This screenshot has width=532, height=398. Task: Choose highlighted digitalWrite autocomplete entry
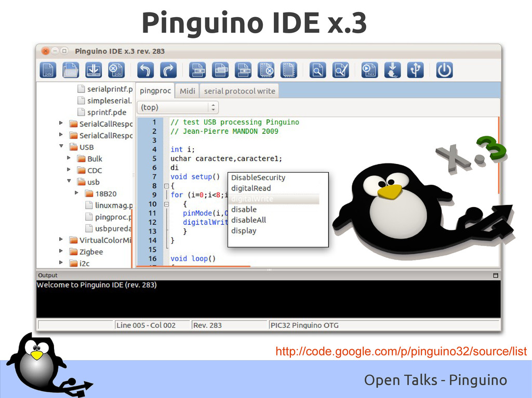[275, 199]
